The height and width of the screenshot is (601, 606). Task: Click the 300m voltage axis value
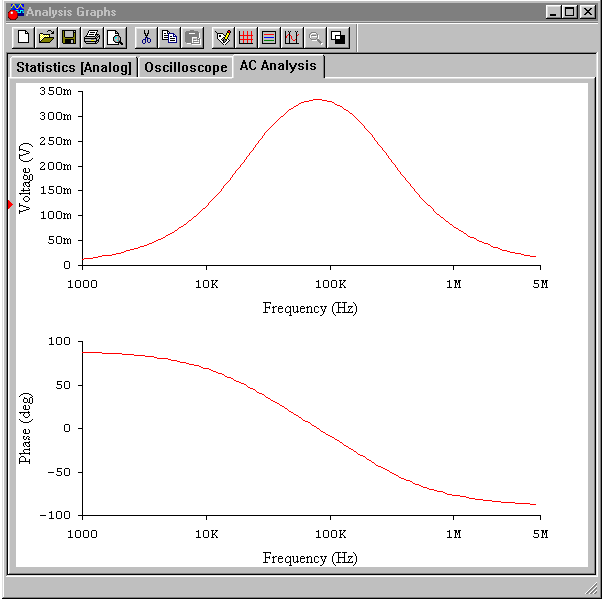pyautogui.click(x=55, y=116)
